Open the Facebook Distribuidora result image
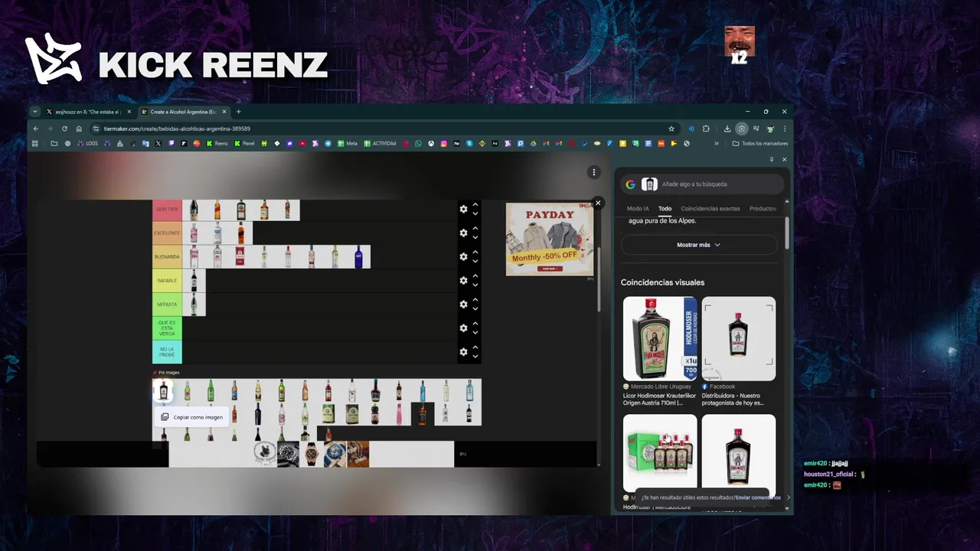The width and height of the screenshot is (980, 551). pos(739,338)
